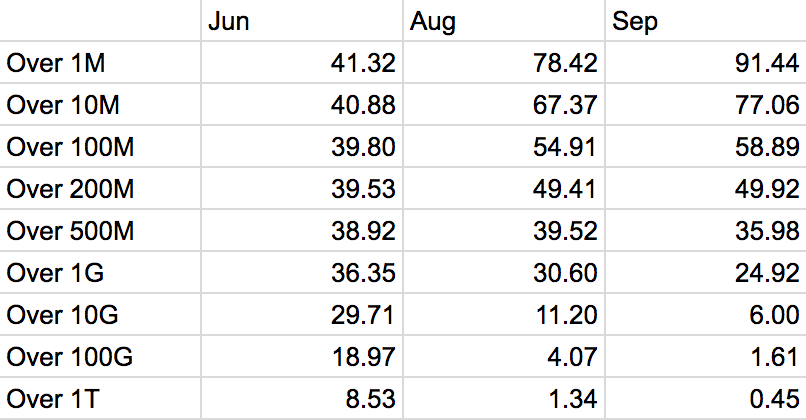Select the cell containing 41.32

coord(302,63)
